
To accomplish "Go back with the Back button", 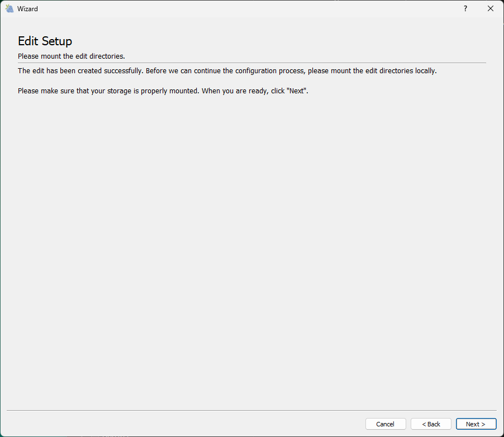I will pos(431,424).
